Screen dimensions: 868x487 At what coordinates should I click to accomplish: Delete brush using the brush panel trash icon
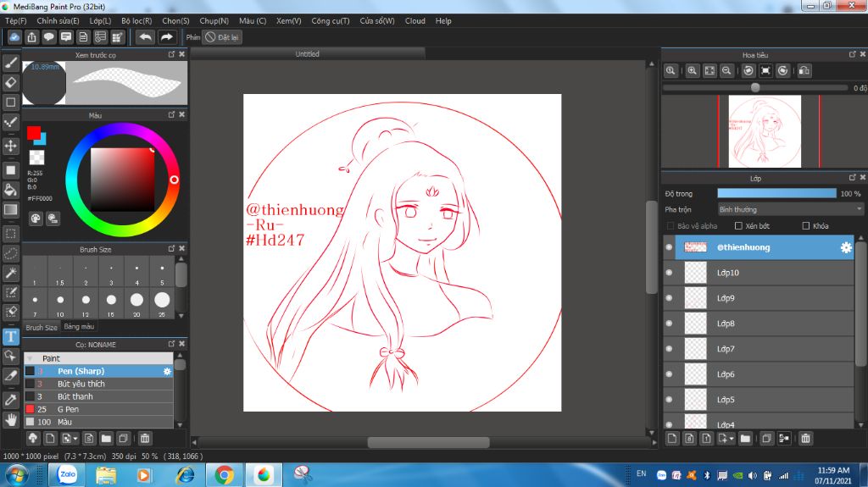pos(144,439)
